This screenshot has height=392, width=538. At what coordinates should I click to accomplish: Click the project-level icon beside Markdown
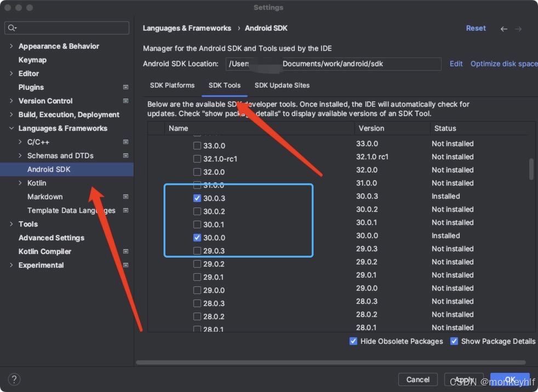(125, 197)
